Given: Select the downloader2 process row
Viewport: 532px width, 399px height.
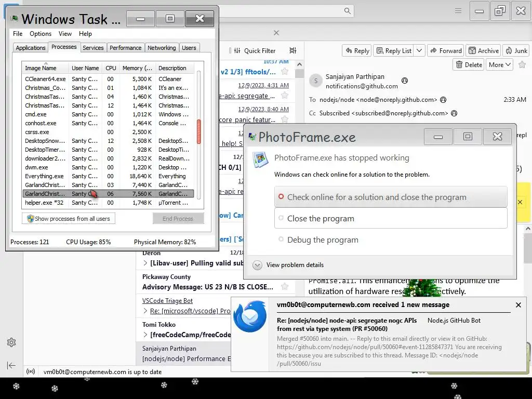Looking at the screenshot, I should point(108,158).
